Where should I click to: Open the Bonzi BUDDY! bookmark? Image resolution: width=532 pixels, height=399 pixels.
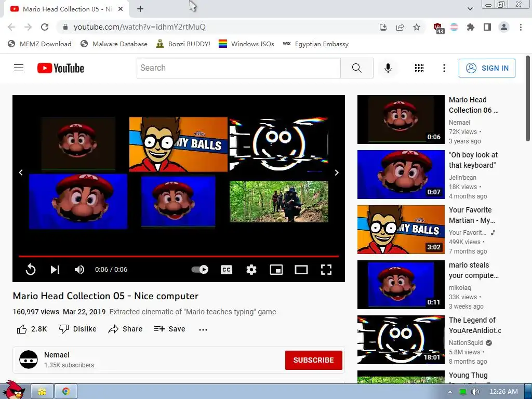click(x=183, y=44)
